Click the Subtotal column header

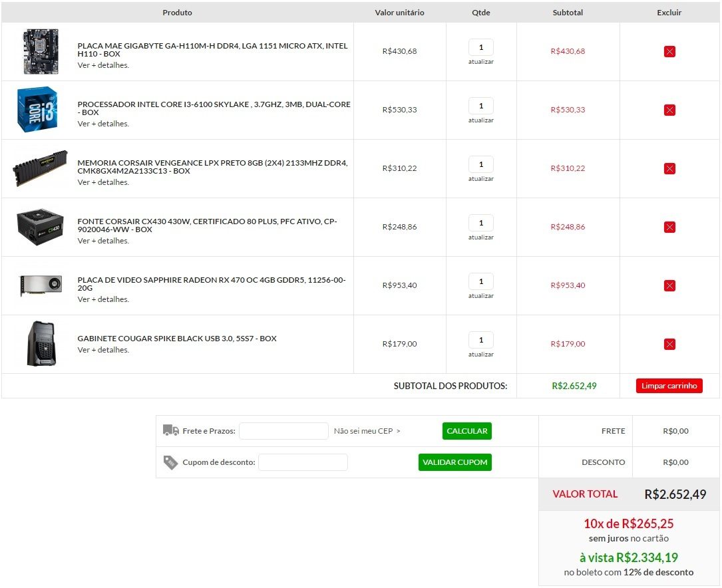pos(568,13)
